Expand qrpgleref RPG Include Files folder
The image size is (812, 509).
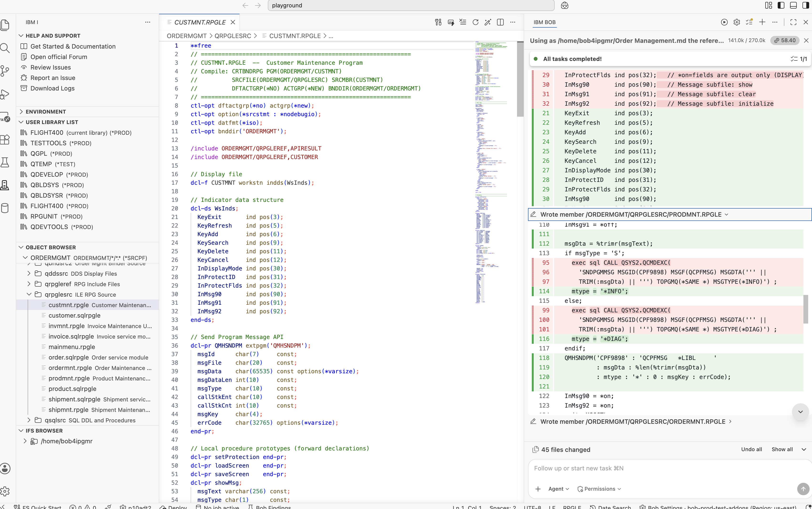coord(29,284)
